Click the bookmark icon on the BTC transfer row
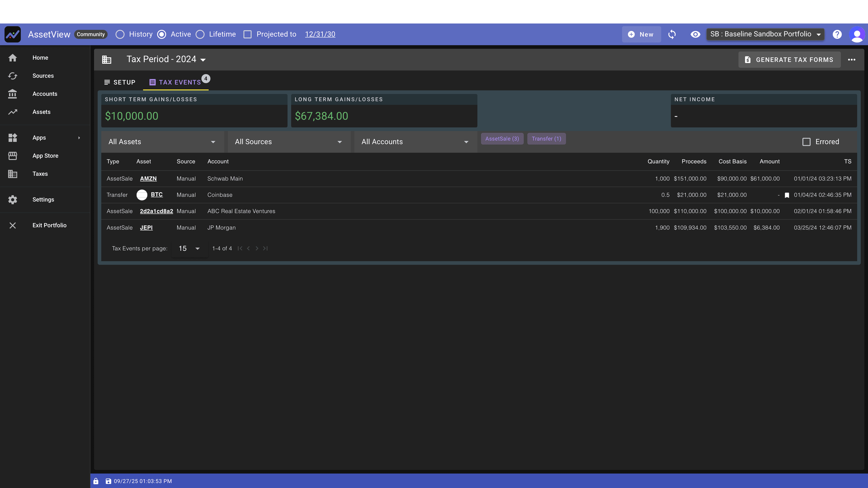The height and width of the screenshot is (488, 868). [x=787, y=195]
